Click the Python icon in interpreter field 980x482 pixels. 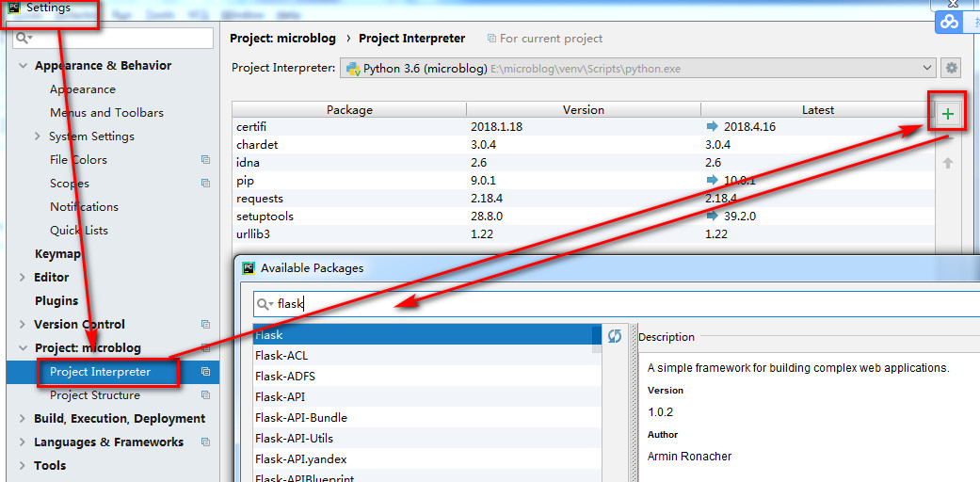(x=353, y=68)
